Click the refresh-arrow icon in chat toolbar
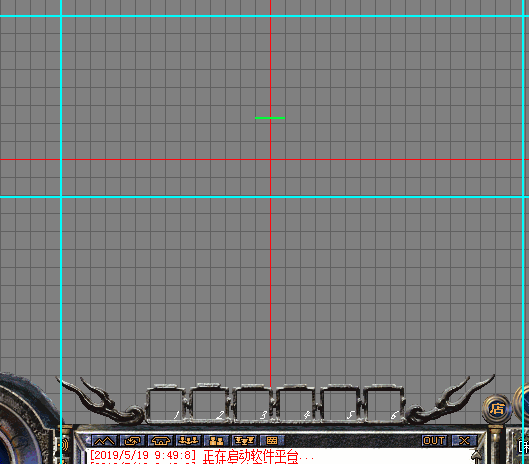Image resolution: width=529 pixels, height=464 pixels. point(132,441)
